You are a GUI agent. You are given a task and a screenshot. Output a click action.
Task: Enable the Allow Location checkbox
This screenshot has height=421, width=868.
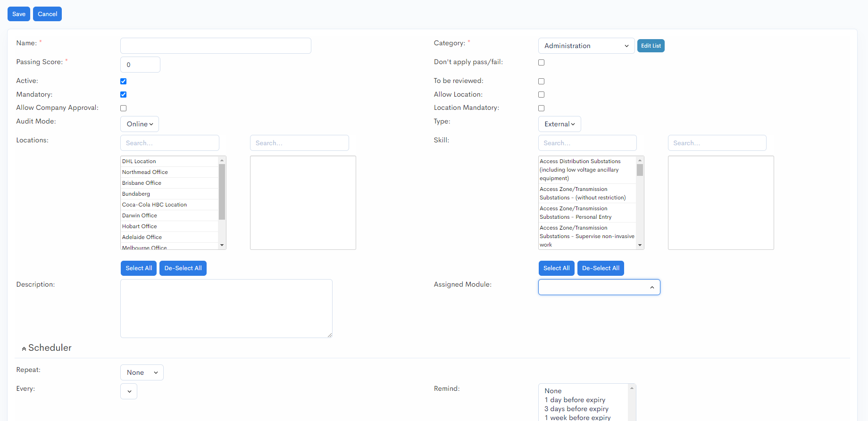[x=541, y=94]
